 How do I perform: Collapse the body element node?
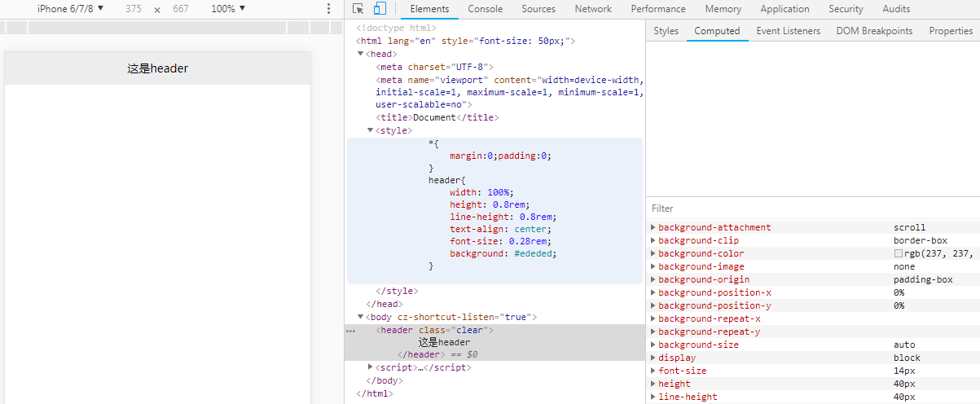point(360,317)
